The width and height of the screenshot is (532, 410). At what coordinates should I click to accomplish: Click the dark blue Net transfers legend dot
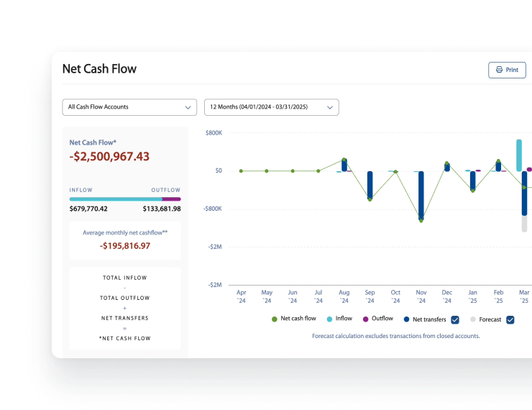point(406,319)
